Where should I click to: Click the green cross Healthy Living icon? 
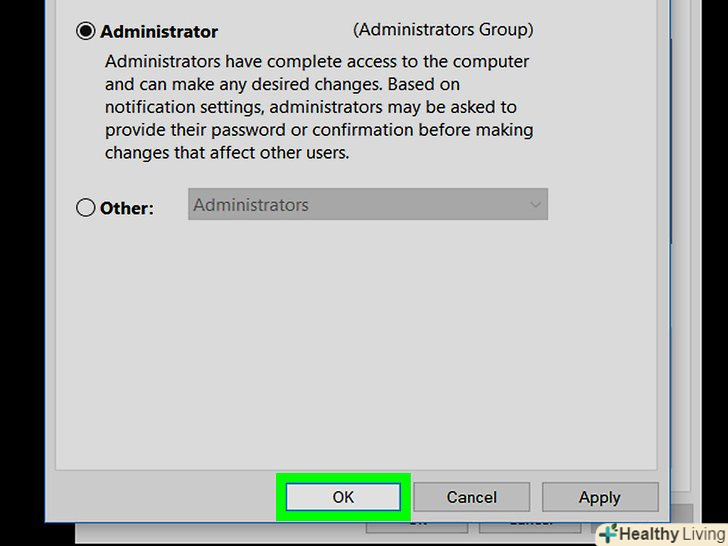[x=607, y=533]
